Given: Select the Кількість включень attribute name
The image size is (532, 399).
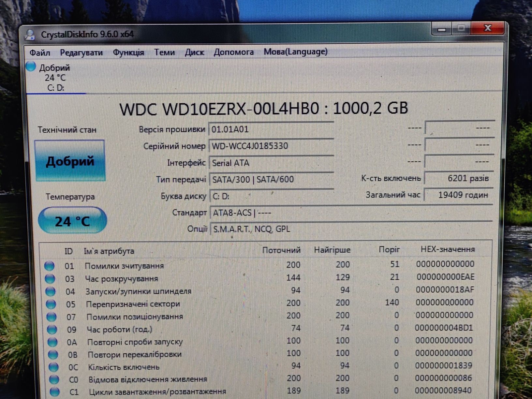Looking at the screenshot, I should [x=124, y=367].
